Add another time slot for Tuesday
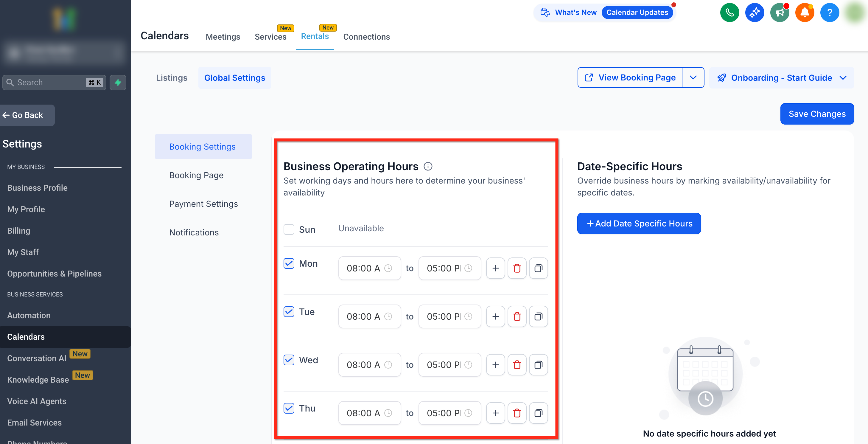 [495, 316]
